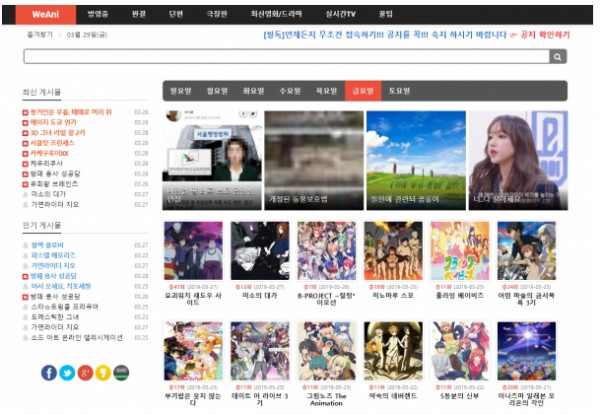Open the 극장판 menu
Screen dimensions: 600x415
coord(217,15)
